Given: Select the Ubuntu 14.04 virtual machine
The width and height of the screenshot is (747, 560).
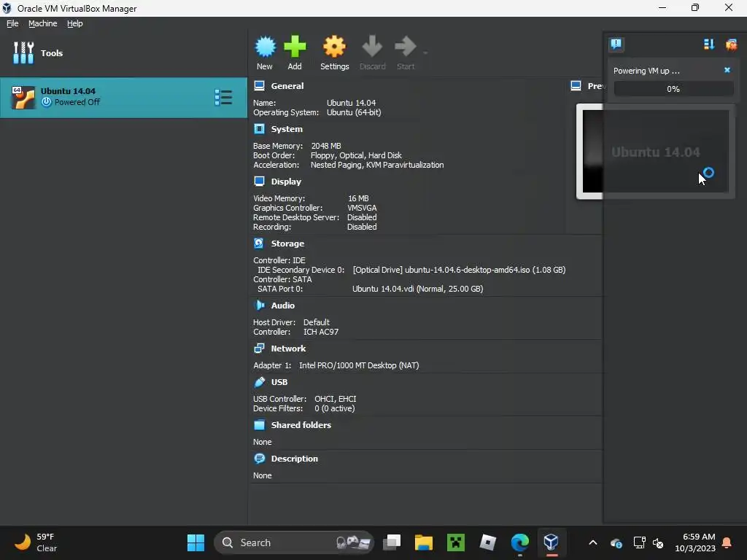Looking at the screenshot, I should pos(123,98).
